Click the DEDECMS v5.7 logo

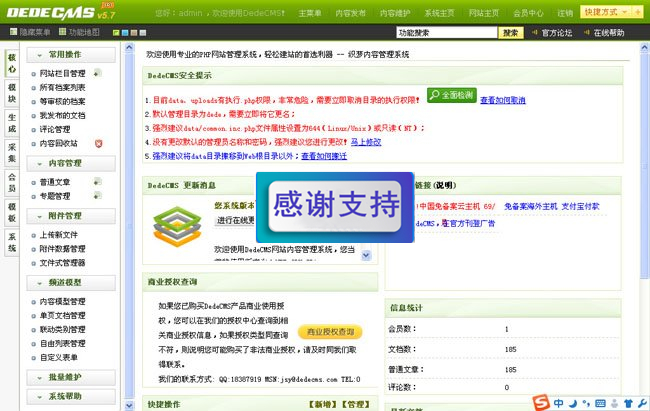61,11
